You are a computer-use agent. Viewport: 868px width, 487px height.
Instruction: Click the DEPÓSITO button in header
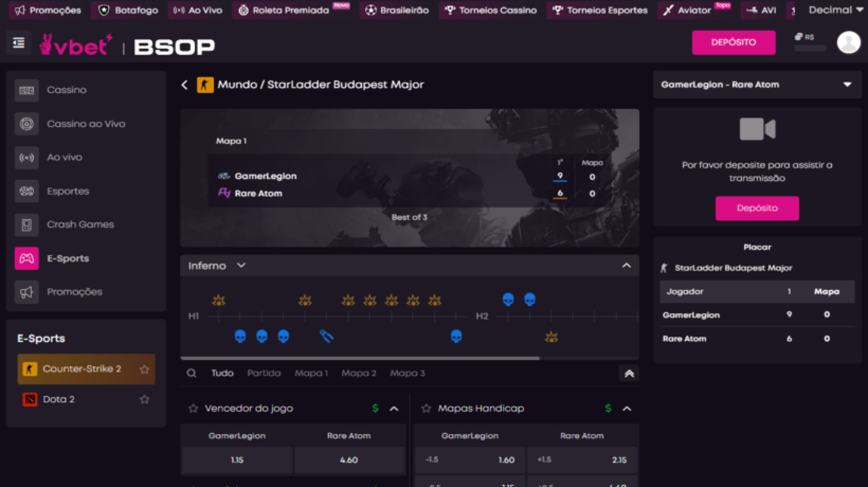click(733, 43)
